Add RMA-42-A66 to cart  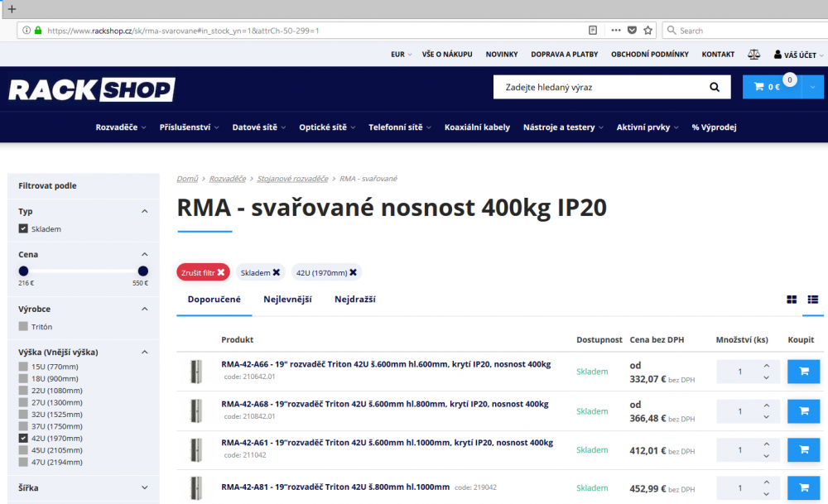803,372
